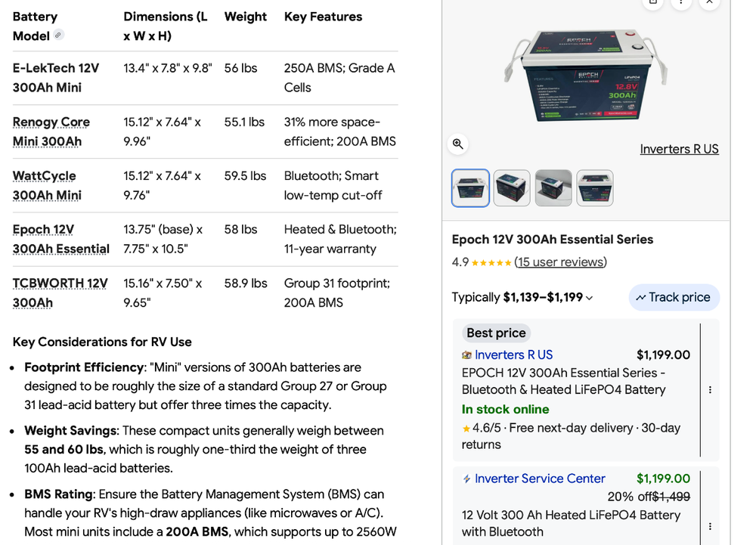This screenshot has height=545, width=756.
Task: Select the second battery thumbnail image
Action: tap(512, 188)
